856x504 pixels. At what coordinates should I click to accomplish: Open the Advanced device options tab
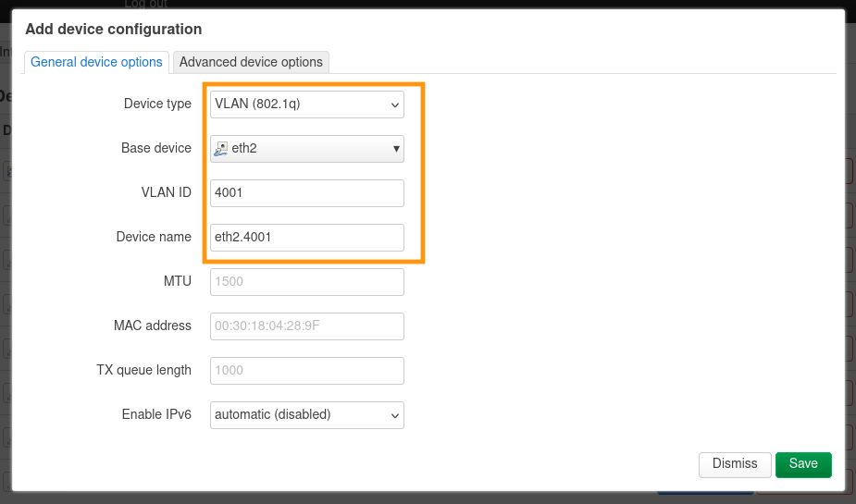pos(251,62)
